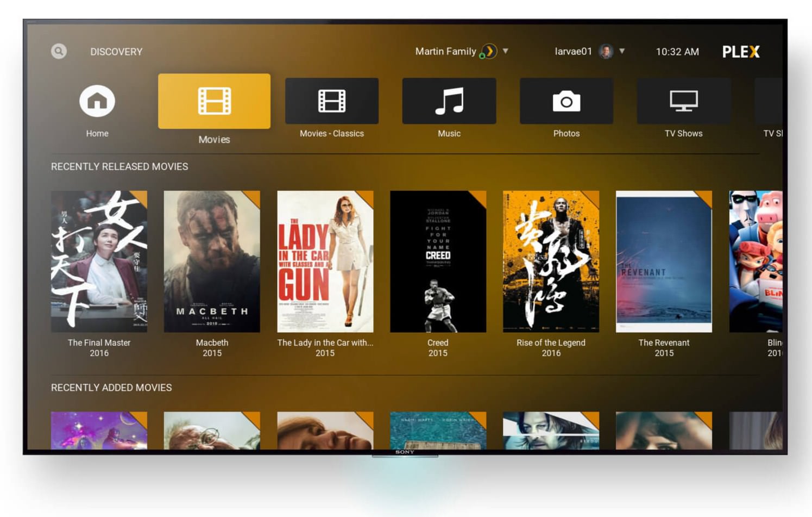Click the Macbeth 2015 title text

212,348
